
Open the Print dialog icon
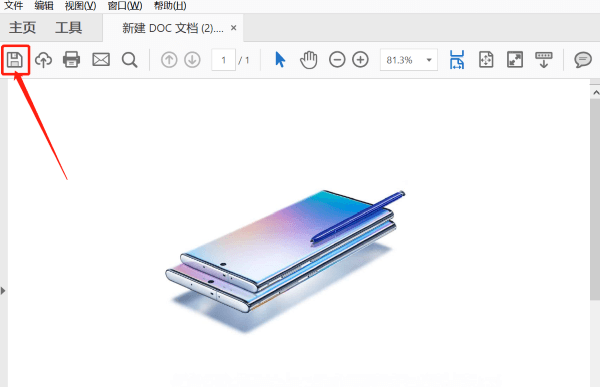(72, 60)
